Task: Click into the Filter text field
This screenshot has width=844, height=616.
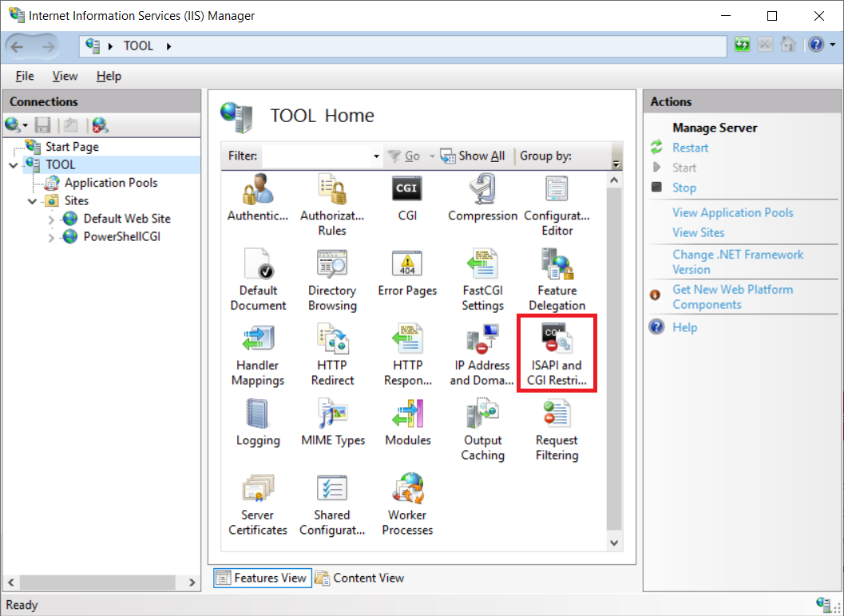Action: pyautogui.click(x=316, y=156)
